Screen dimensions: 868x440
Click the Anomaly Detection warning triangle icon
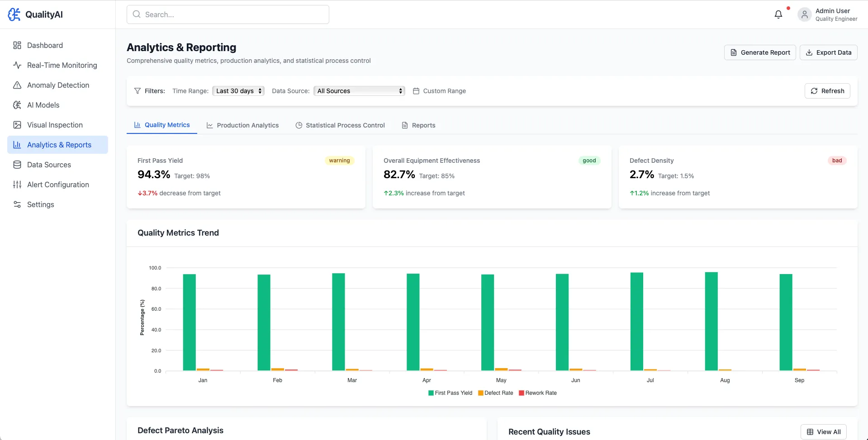click(17, 85)
